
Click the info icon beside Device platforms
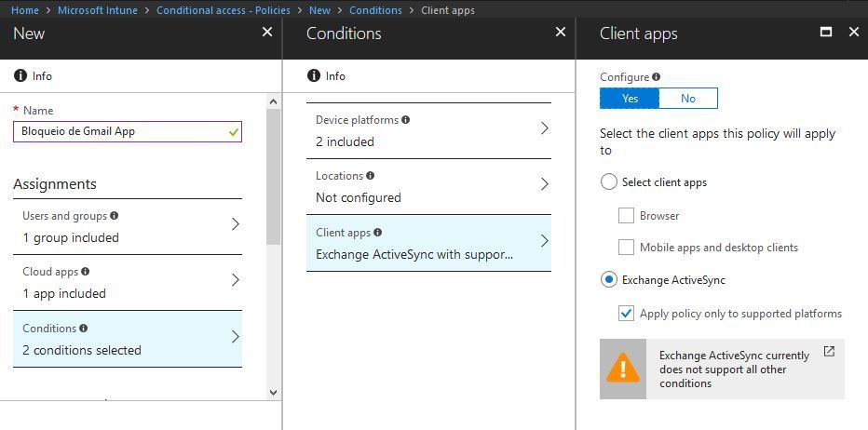coord(405,120)
